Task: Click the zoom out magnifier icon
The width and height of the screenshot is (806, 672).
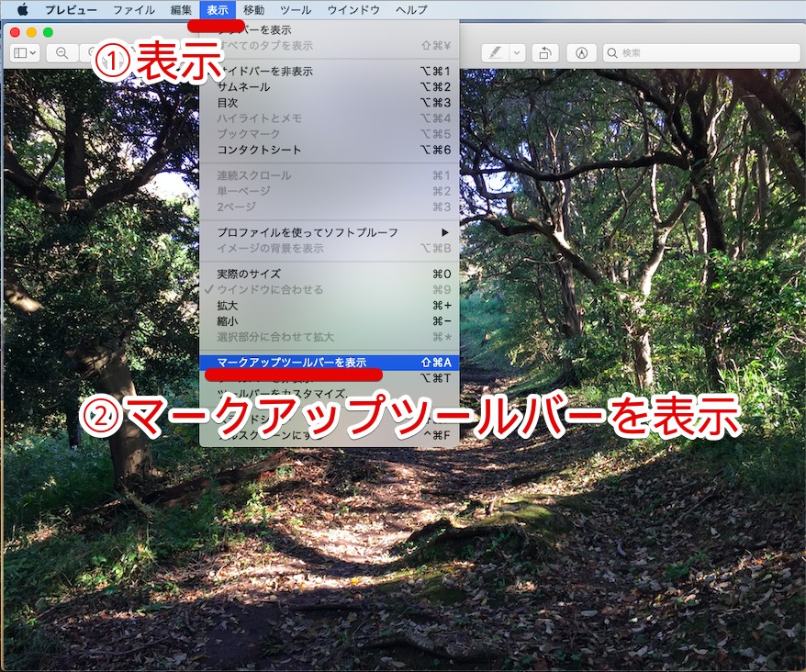Action: [x=62, y=53]
